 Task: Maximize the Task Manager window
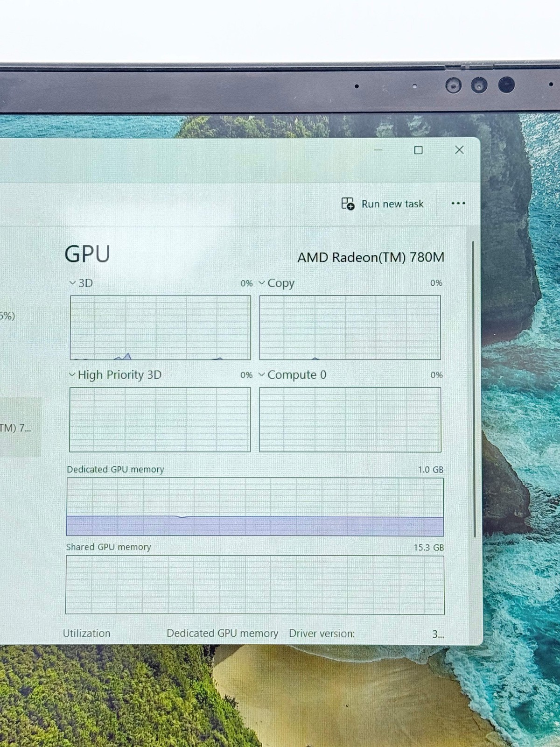419,150
